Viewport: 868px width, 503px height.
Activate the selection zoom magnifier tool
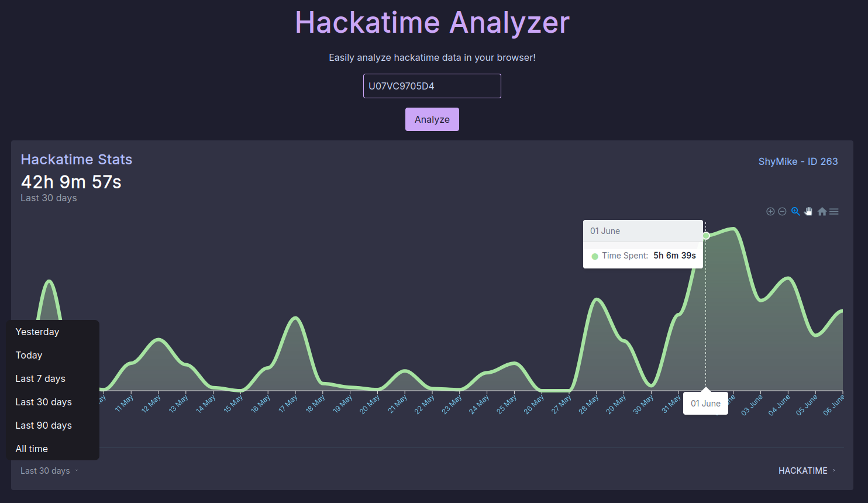795,212
